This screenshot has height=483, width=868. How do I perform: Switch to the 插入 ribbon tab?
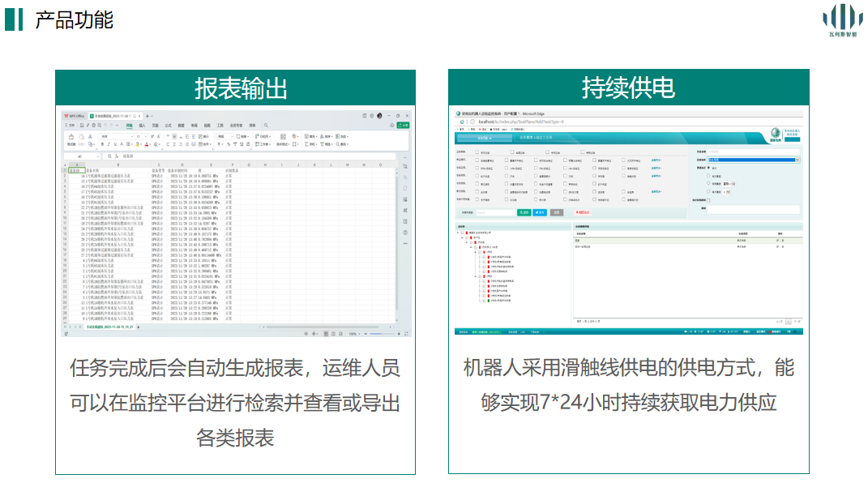tap(143, 126)
